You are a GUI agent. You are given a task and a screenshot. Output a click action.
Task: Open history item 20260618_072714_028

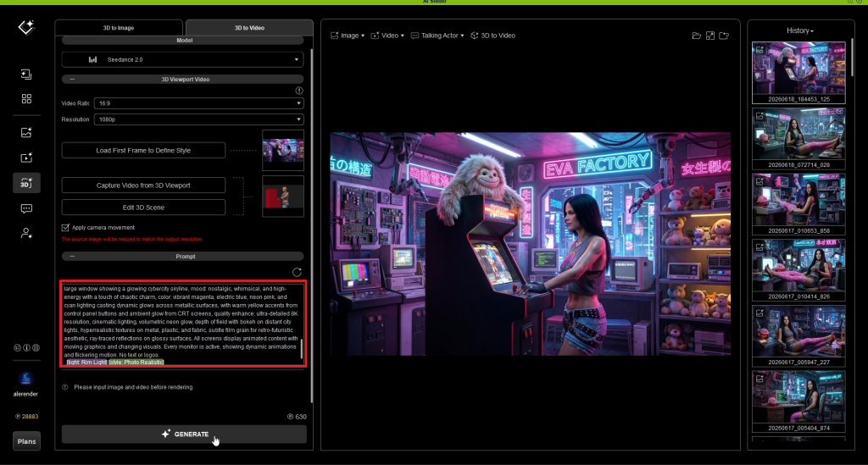(798, 138)
